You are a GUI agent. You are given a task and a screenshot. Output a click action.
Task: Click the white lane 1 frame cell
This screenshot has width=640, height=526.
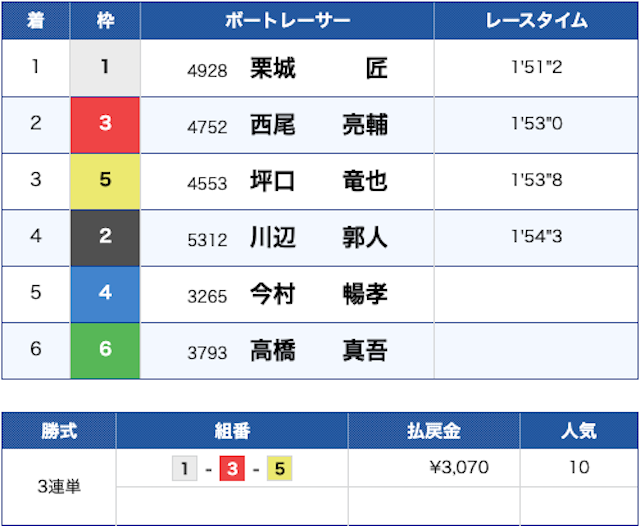[x=105, y=68]
